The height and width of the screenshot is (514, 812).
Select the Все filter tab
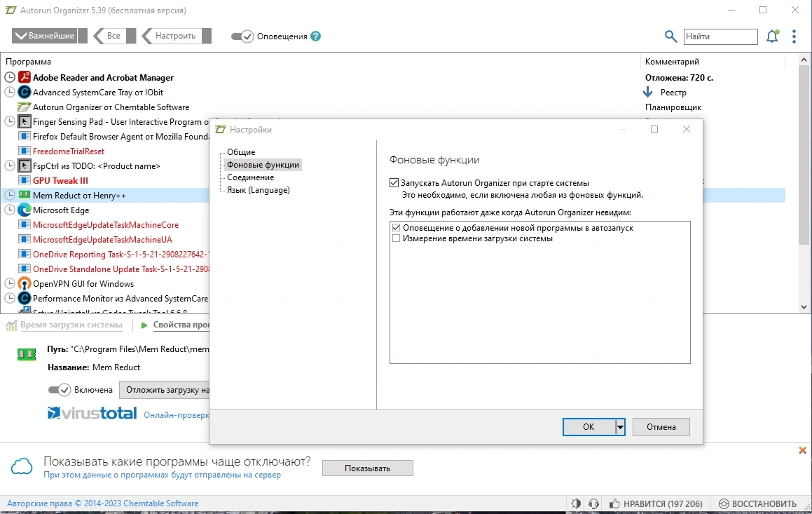(x=114, y=36)
